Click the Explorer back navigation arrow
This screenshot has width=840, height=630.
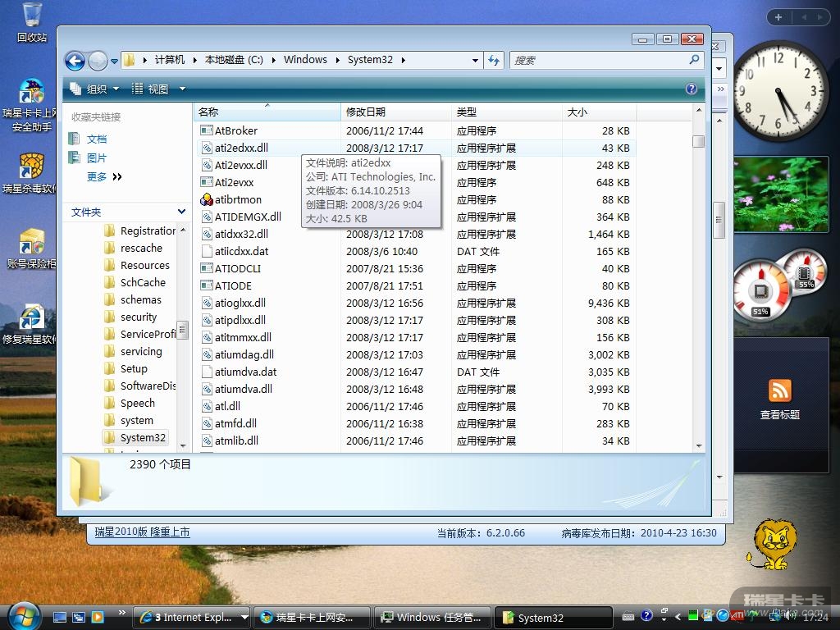pos(75,61)
